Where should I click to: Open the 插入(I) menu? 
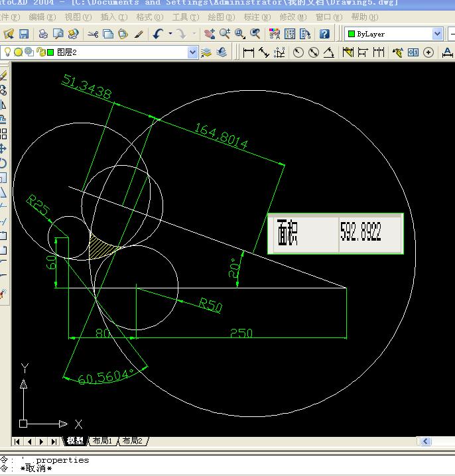click(114, 17)
